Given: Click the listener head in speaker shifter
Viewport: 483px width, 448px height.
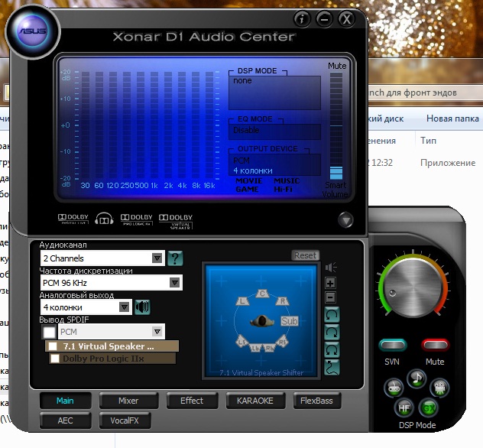Looking at the screenshot, I should point(262,321).
